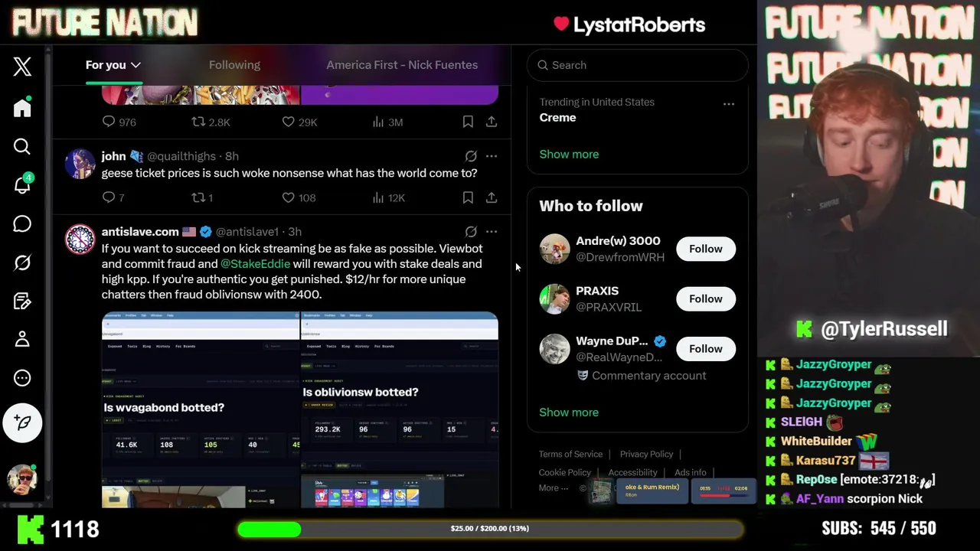Open @quailthighs handle on john's post
980x551 pixels.
tap(181, 156)
